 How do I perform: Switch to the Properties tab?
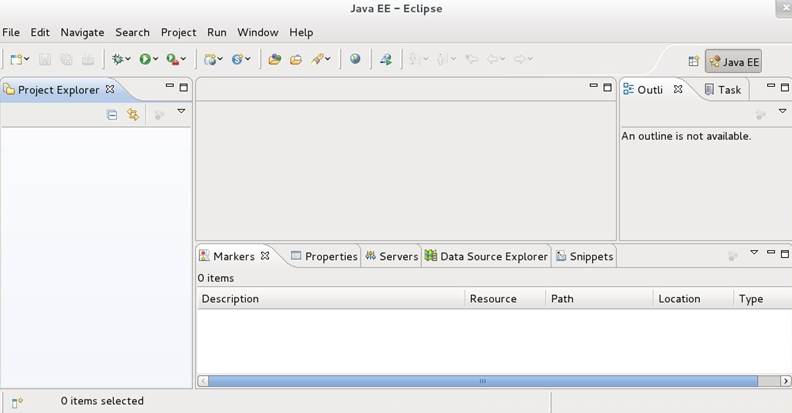pyautogui.click(x=324, y=256)
